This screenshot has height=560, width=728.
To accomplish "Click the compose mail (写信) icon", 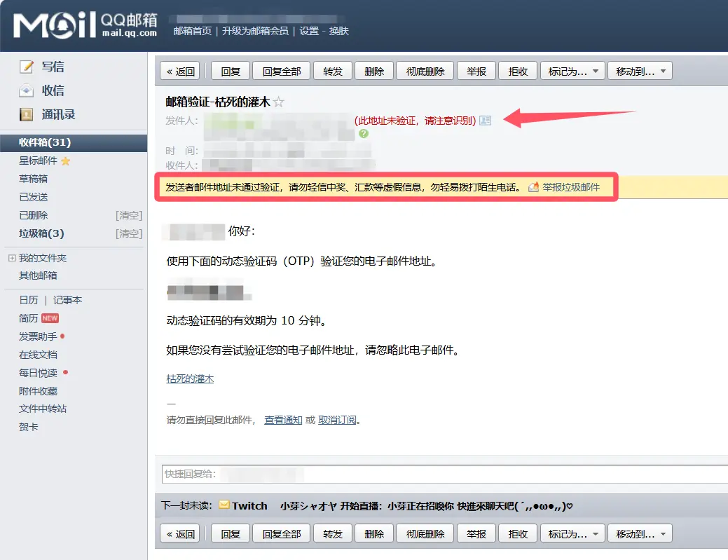I will tap(27, 67).
